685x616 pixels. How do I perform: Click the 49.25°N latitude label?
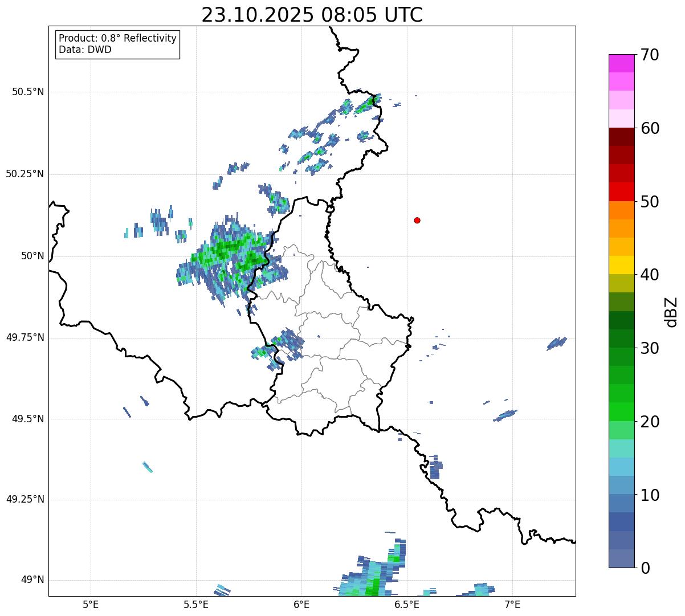point(25,499)
